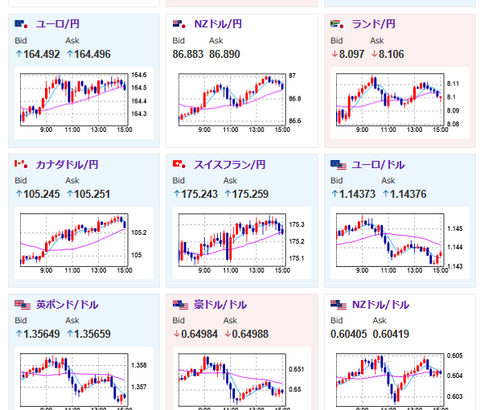This screenshot has height=410, width=480.
Task: Open the 豪ドル/ドル link
Action: pyautogui.click(x=220, y=305)
